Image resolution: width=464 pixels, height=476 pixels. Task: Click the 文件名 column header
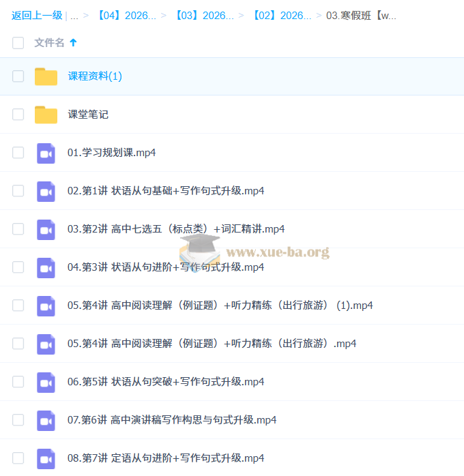point(49,43)
